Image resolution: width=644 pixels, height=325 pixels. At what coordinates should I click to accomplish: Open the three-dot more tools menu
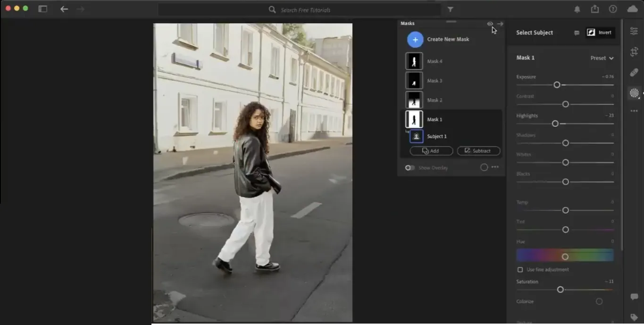[x=634, y=111]
